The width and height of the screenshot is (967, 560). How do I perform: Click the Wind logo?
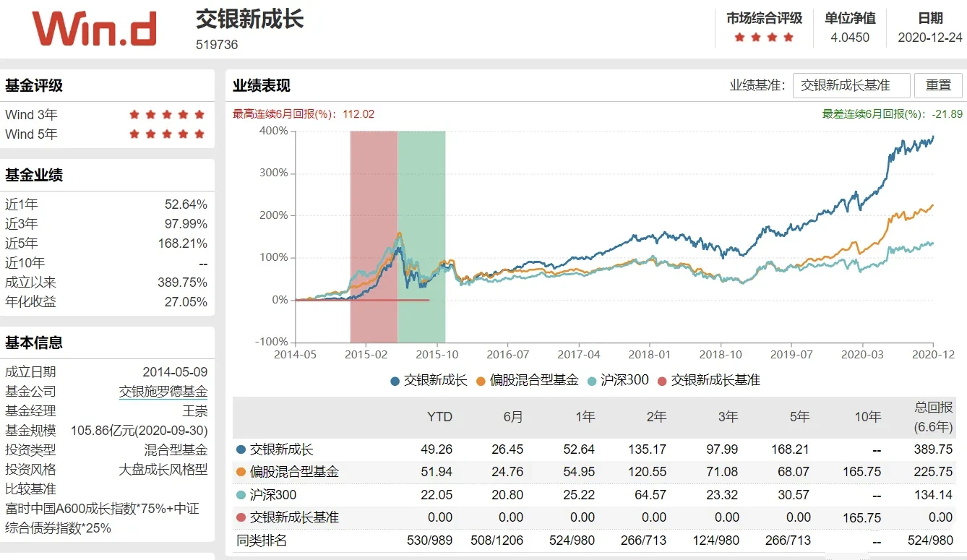coord(94,28)
